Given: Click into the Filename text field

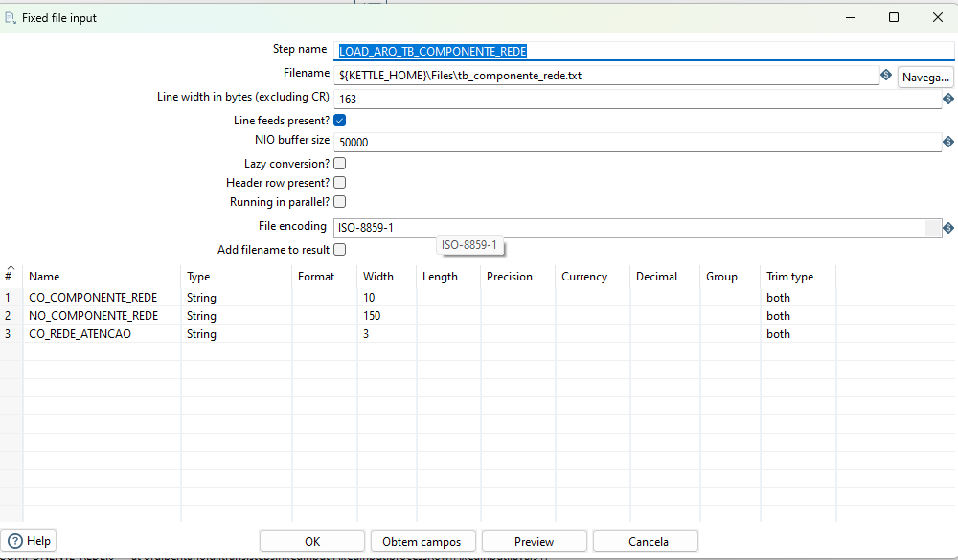Looking at the screenshot, I should 606,76.
